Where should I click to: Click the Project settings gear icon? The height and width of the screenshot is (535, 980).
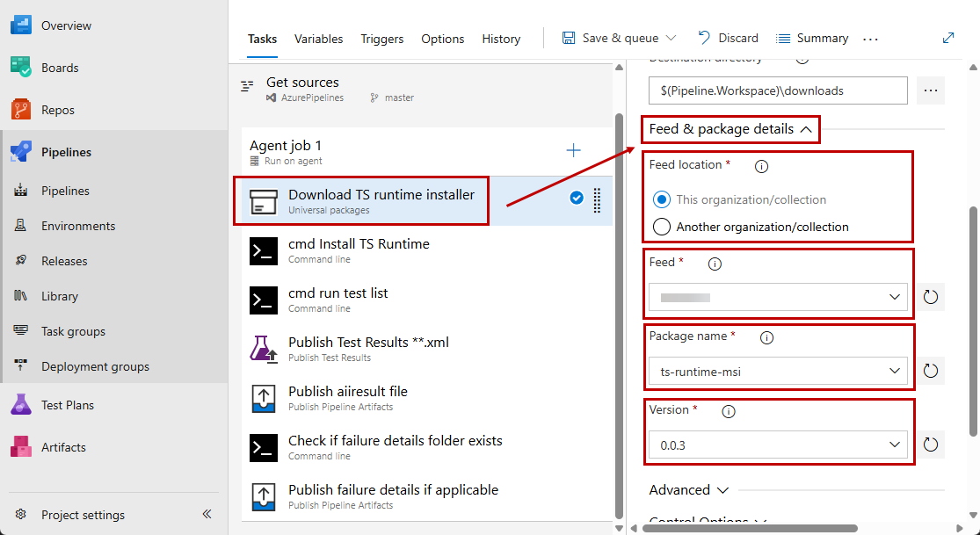click(20, 515)
